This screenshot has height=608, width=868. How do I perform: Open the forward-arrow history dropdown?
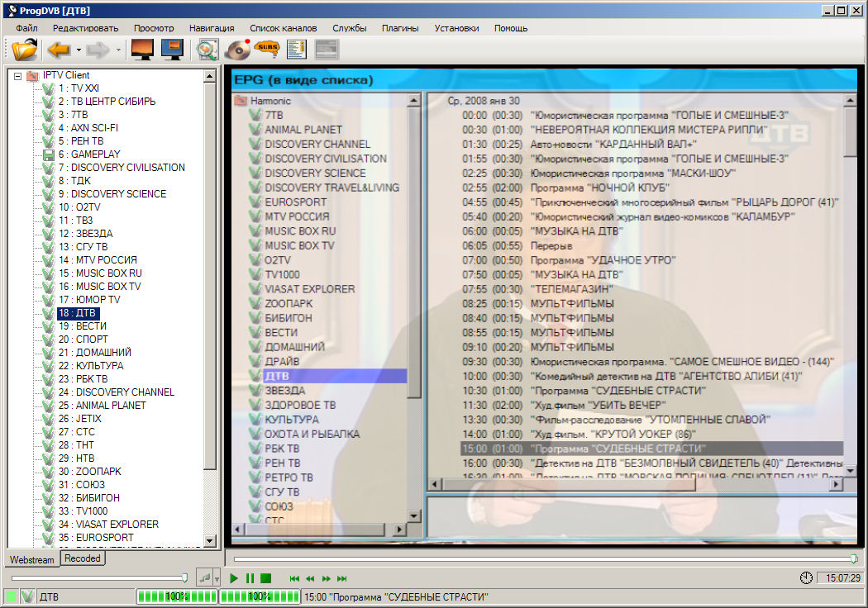118,50
